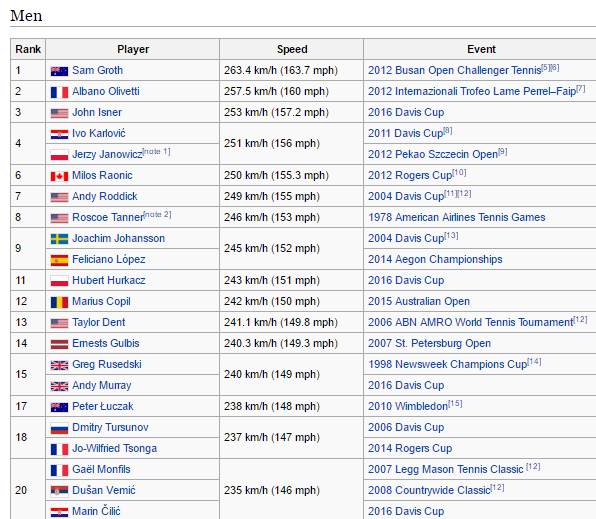Click the French flag beside Gaël Monfils
This screenshot has height=519, width=596.
point(59,470)
